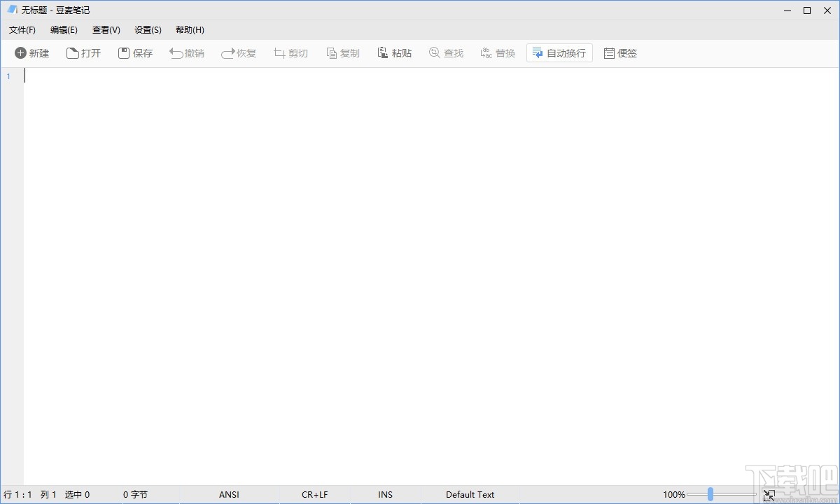Viewport: 840px width, 504px height.
Task: Open 替换 (Replace) from the toolbar
Action: pos(498,53)
